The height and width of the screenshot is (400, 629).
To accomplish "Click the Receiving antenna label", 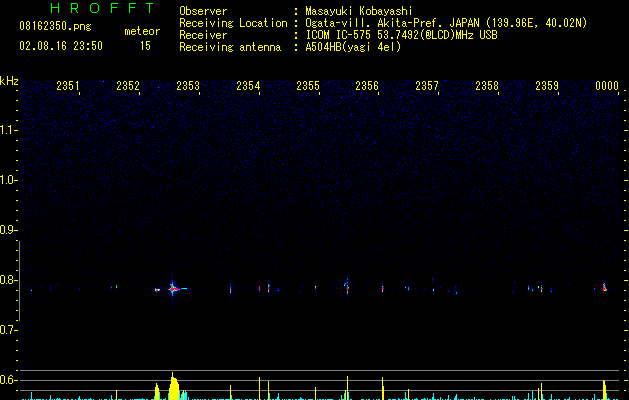I will [x=230, y=47].
